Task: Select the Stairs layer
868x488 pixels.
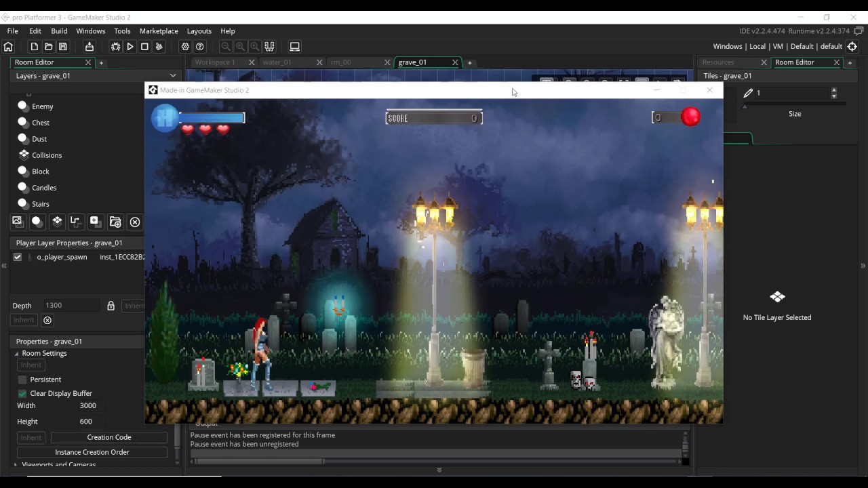Action: pyautogui.click(x=41, y=204)
